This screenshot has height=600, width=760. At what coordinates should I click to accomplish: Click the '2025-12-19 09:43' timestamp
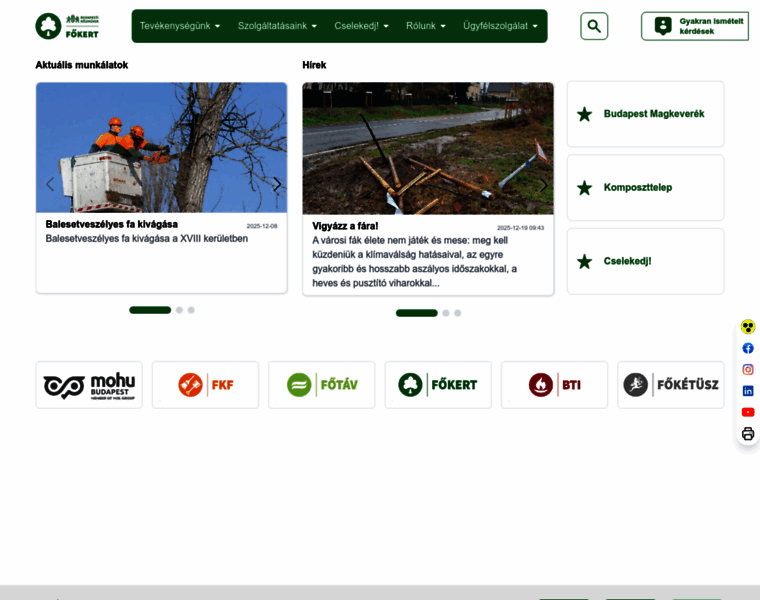tap(520, 228)
